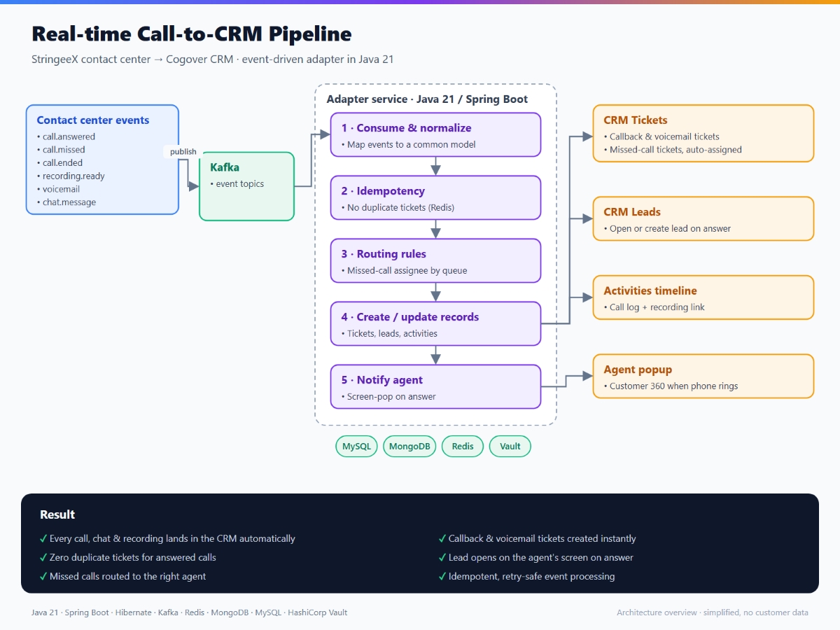
Task: Click "Lead opens on the agent's screen" result
Action: [x=540, y=558]
